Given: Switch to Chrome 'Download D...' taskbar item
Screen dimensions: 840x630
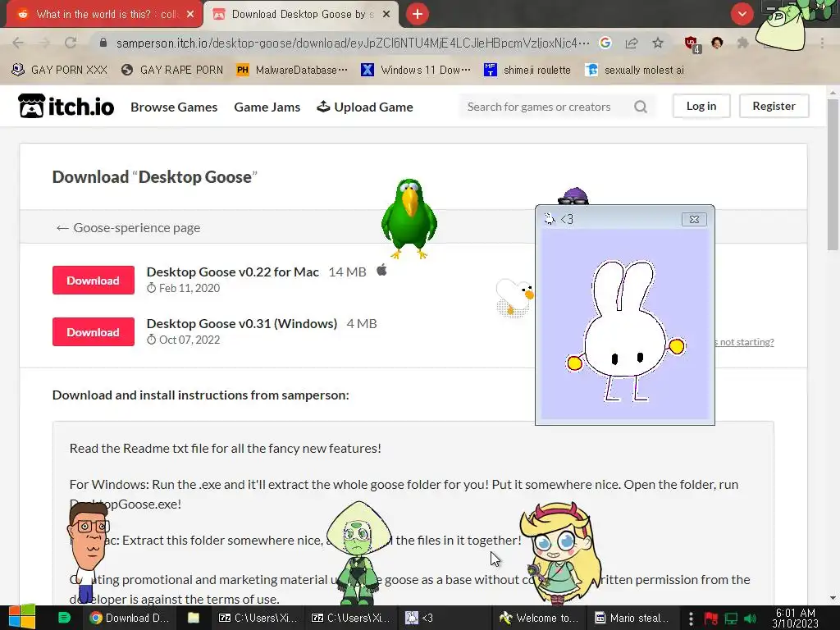Looking at the screenshot, I should (129, 618).
